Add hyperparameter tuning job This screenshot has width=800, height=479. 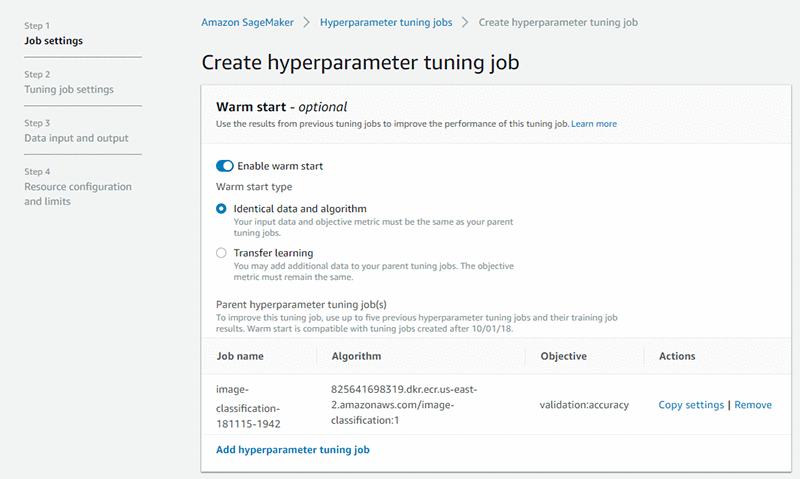point(293,450)
